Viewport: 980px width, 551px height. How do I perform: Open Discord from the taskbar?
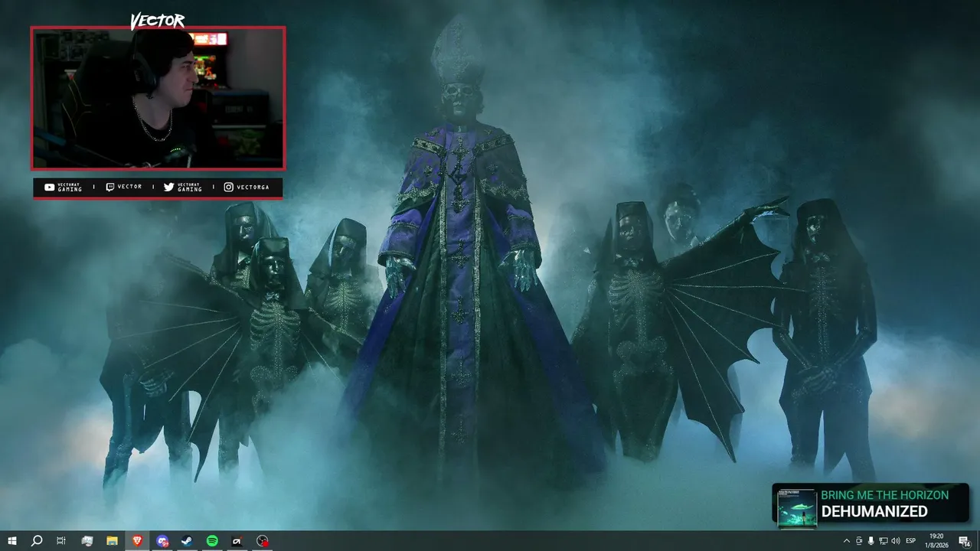[x=162, y=541]
